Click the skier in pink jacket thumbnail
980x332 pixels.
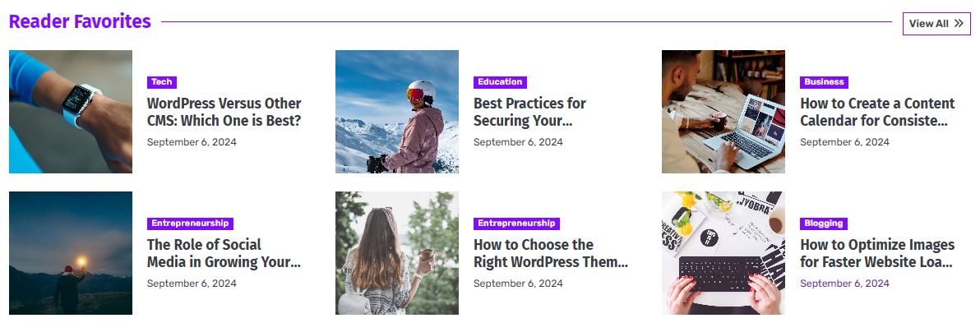pyautogui.click(x=397, y=112)
